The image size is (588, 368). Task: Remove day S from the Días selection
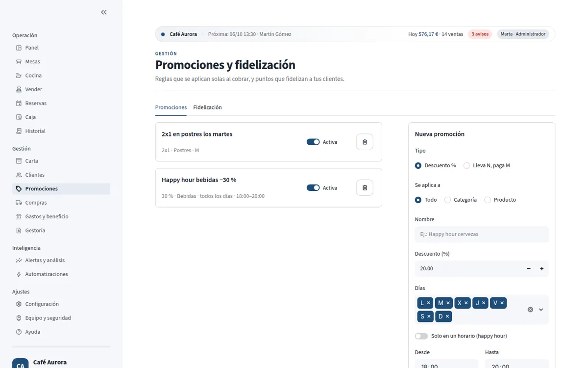(x=429, y=317)
